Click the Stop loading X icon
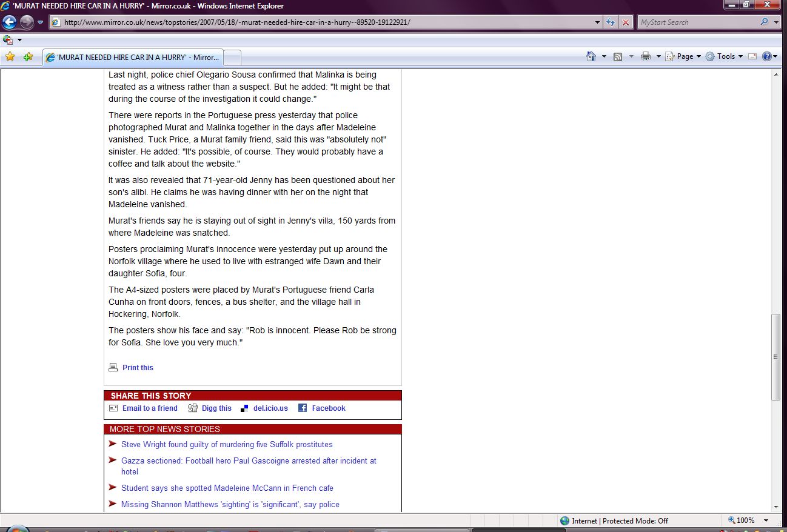 pos(626,22)
